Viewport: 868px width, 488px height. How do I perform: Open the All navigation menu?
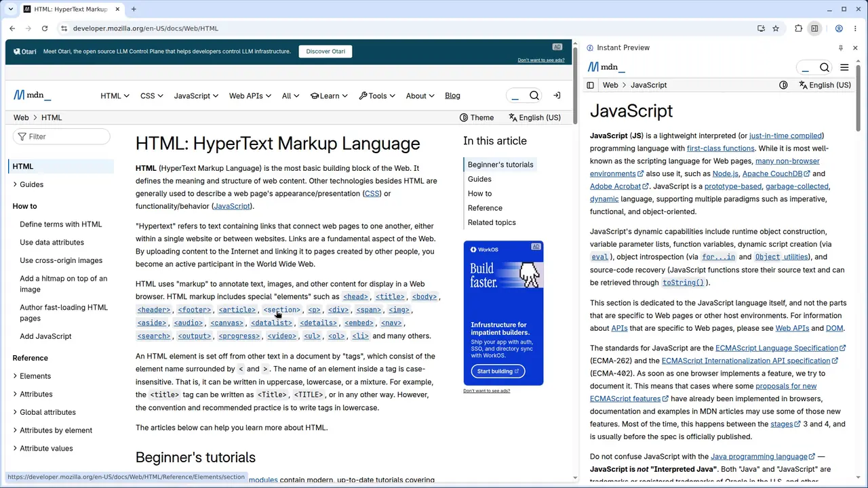click(x=290, y=96)
